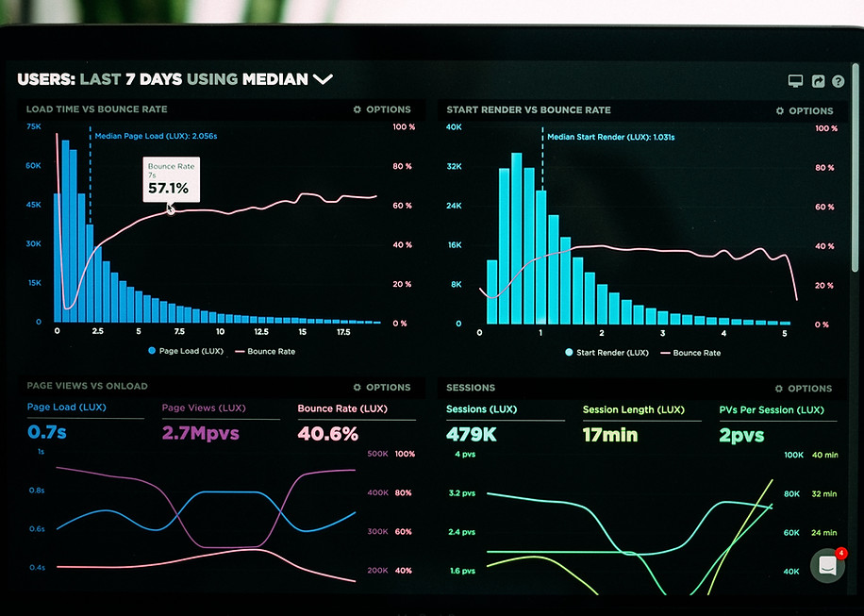Click the 40K y-axis label in Start Render chart
864x616 pixels.
[x=454, y=127]
